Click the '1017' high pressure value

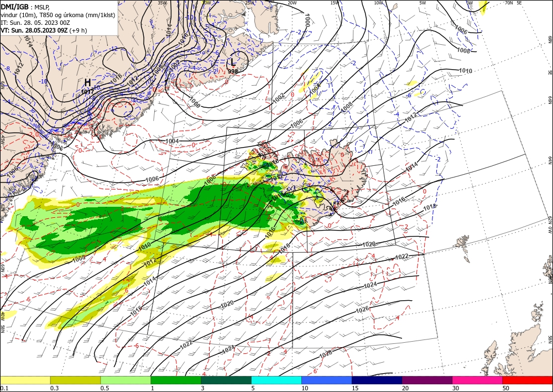coord(87,92)
